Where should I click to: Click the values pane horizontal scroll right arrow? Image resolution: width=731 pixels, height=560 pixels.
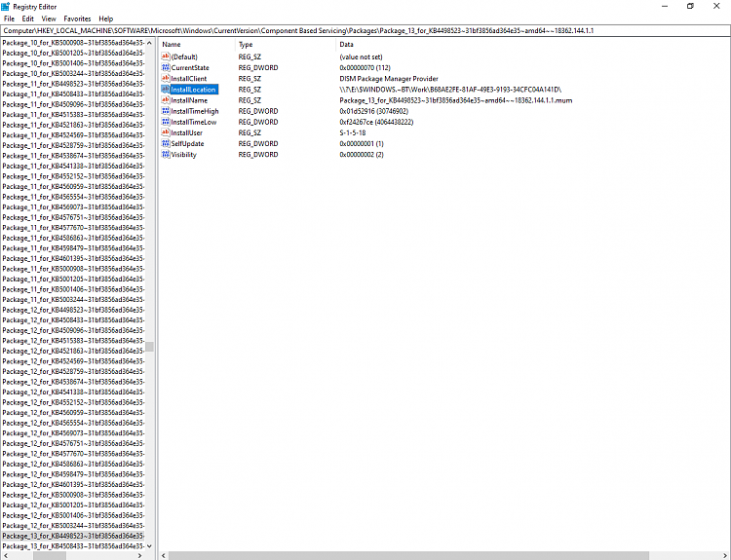click(725, 555)
